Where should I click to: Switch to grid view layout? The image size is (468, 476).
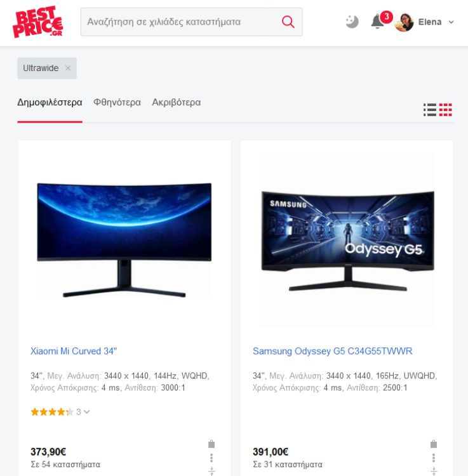[446, 110]
